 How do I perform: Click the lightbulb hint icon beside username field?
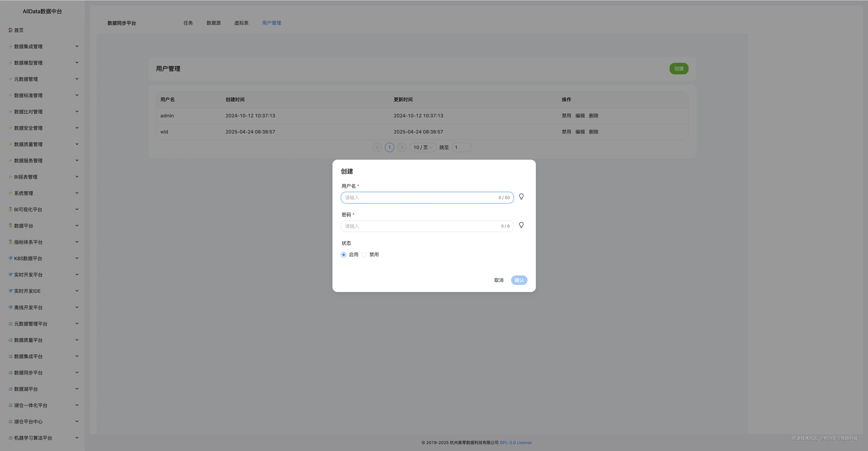click(x=521, y=197)
